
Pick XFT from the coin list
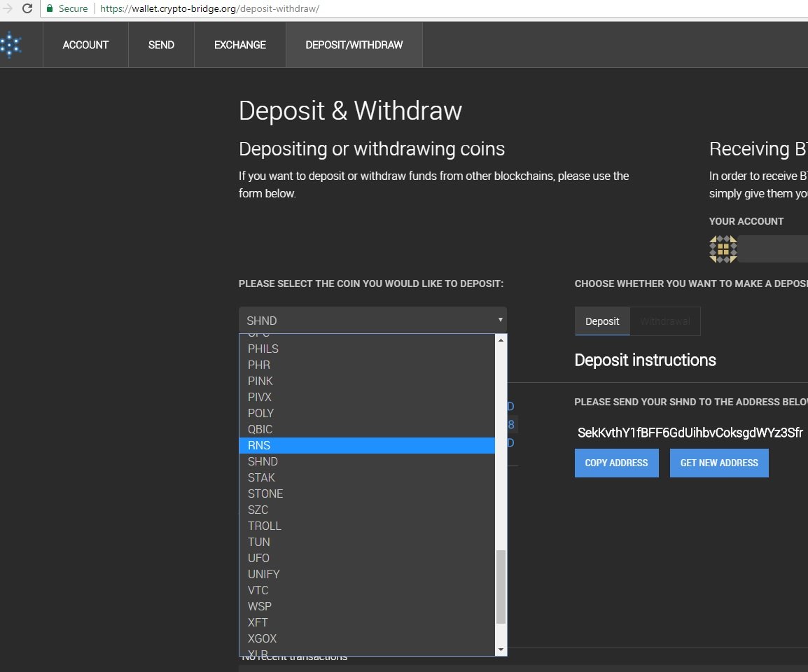click(x=367, y=622)
